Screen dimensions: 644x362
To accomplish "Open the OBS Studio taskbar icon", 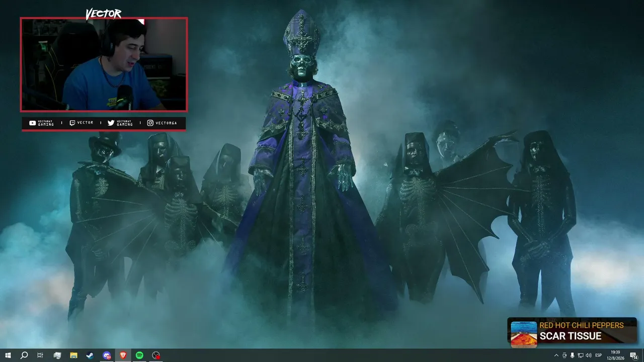I will click(x=156, y=355).
